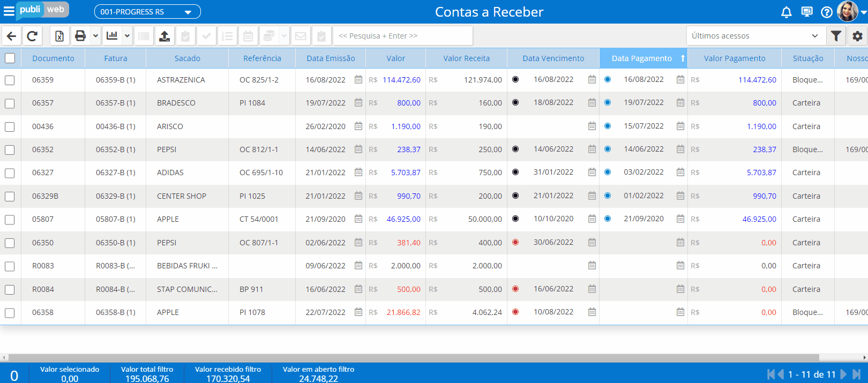Go to the first page
868x383 pixels.
coord(771,374)
